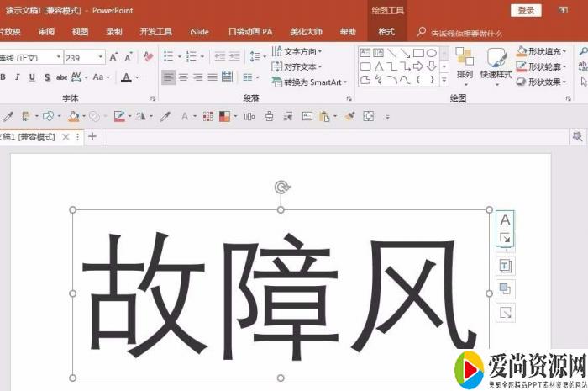This screenshot has height=391, width=588.
Task: Select the Oval shape
Action: pos(432,53)
